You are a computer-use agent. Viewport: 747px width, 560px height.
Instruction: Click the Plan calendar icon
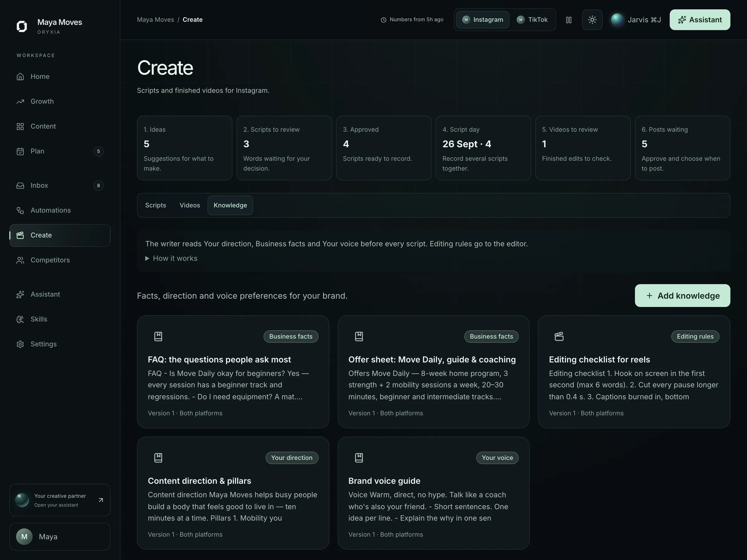(20, 151)
